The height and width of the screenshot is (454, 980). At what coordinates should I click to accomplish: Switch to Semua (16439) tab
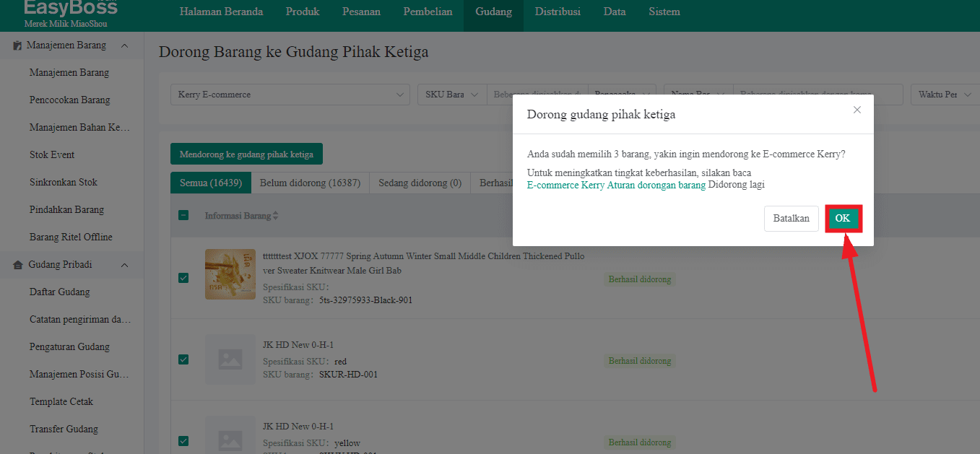pyautogui.click(x=211, y=183)
